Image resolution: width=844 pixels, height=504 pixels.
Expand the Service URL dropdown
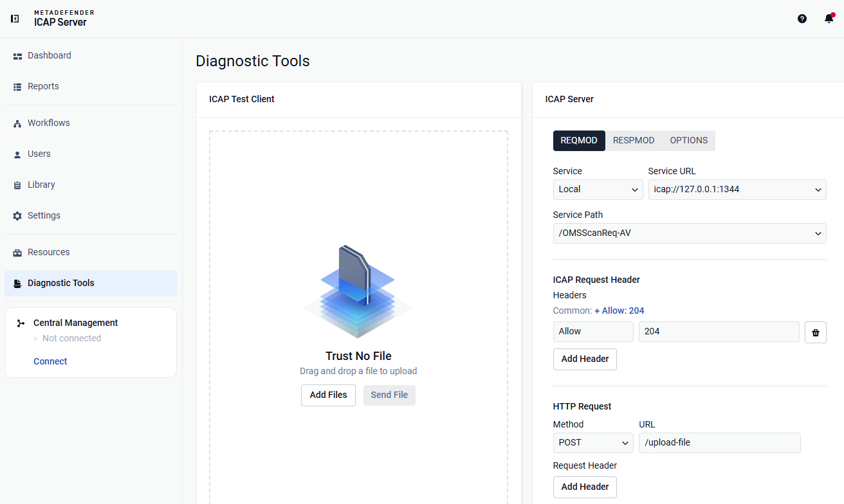tap(737, 190)
